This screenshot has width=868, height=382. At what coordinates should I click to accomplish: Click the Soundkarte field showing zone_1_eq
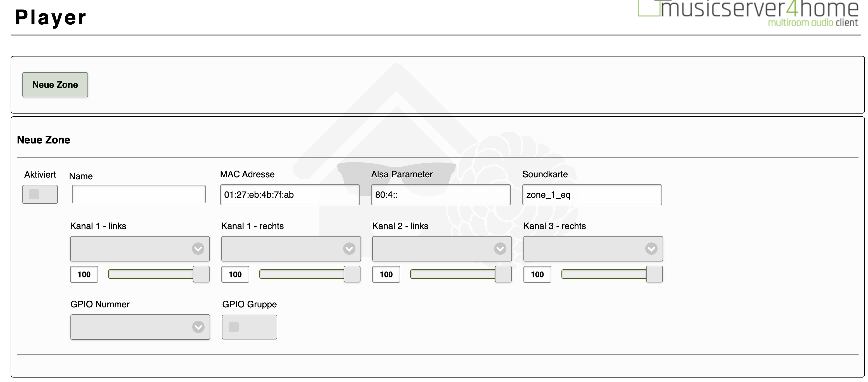[x=591, y=195]
